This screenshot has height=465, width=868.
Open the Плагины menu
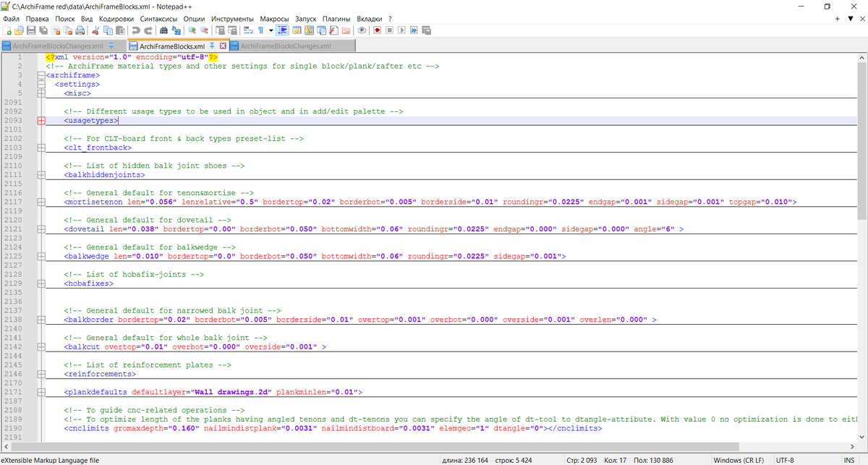coord(336,18)
